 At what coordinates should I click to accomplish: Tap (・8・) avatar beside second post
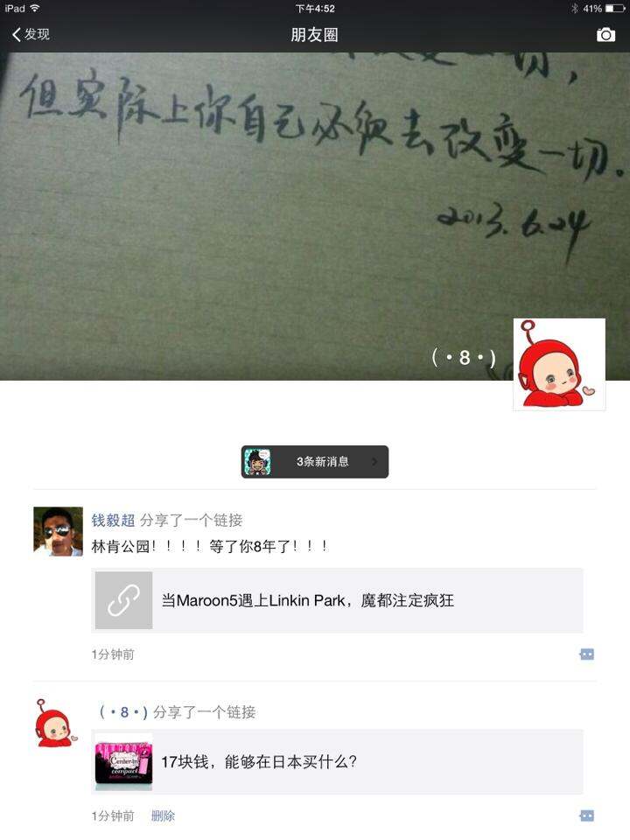pos(56,724)
